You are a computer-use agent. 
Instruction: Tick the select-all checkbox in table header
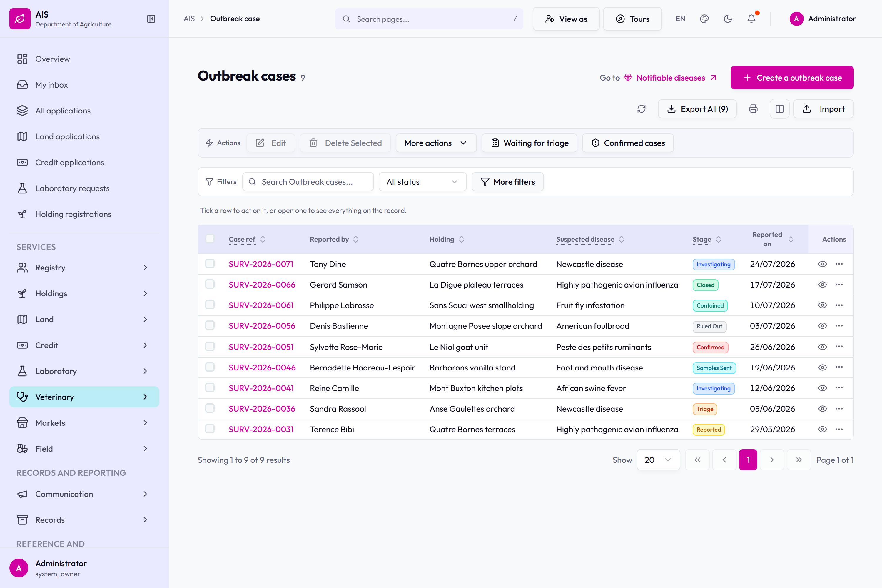210,239
